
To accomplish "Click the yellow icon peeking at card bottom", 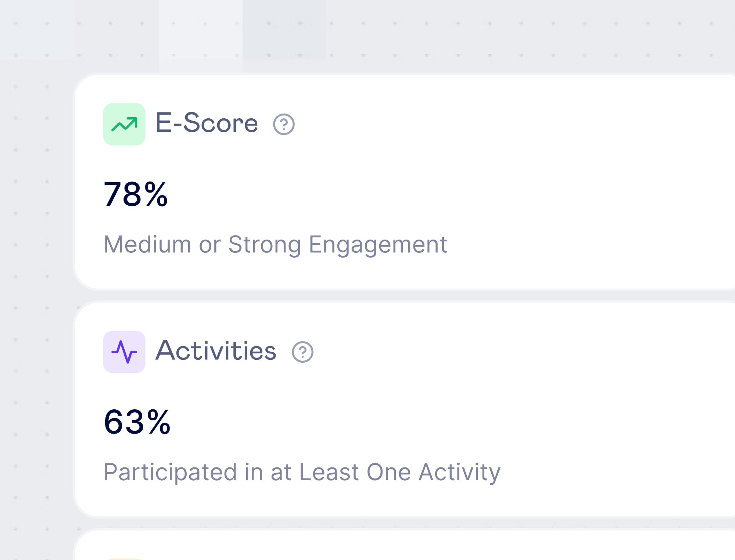I will (124, 559).
